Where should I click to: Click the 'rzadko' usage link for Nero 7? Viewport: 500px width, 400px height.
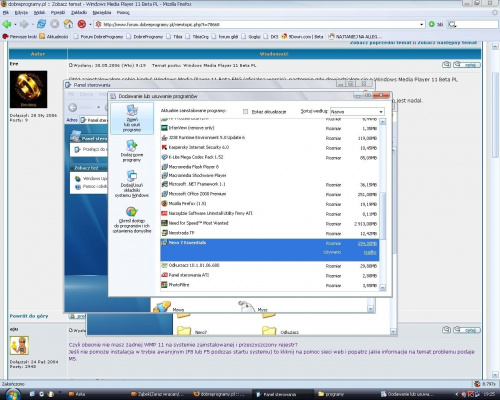point(370,252)
